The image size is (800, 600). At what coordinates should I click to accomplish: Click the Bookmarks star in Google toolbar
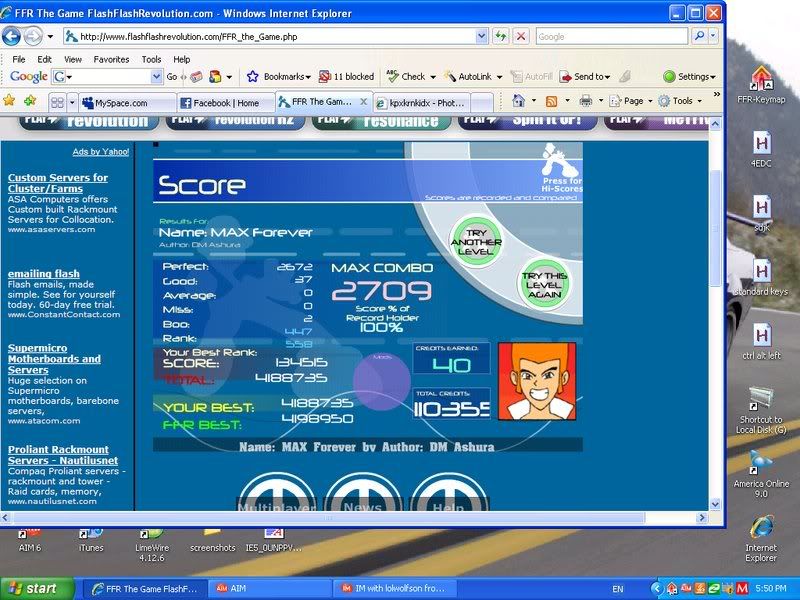click(x=253, y=77)
